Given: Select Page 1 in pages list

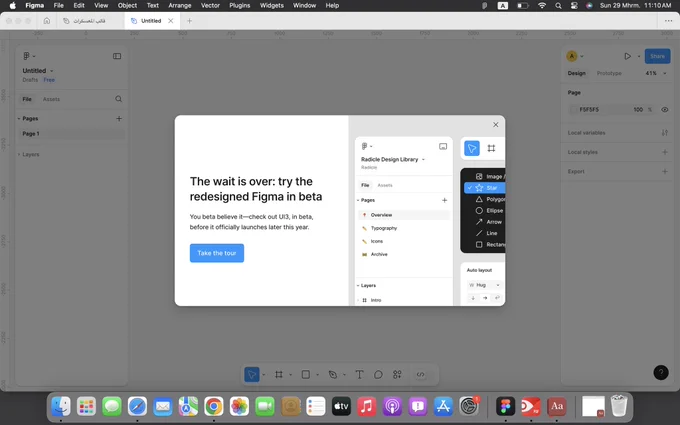Looking at the screenshot, I should coord(72,134).
